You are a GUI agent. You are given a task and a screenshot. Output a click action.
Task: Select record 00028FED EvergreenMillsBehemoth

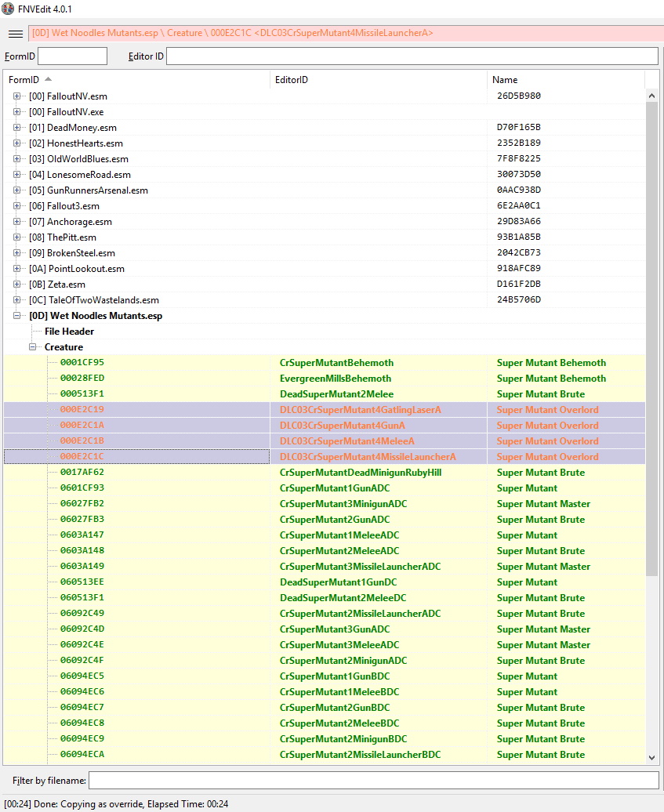click(x=325, y=378)
